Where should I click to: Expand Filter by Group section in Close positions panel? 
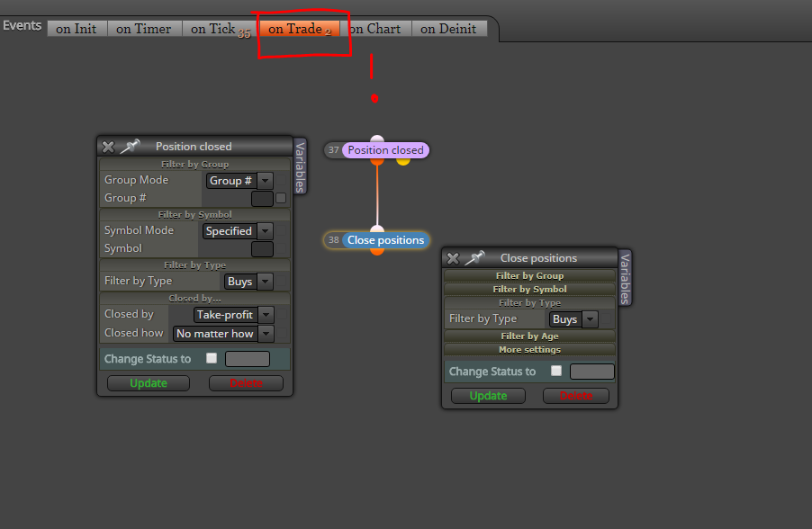tap(529, 276)
